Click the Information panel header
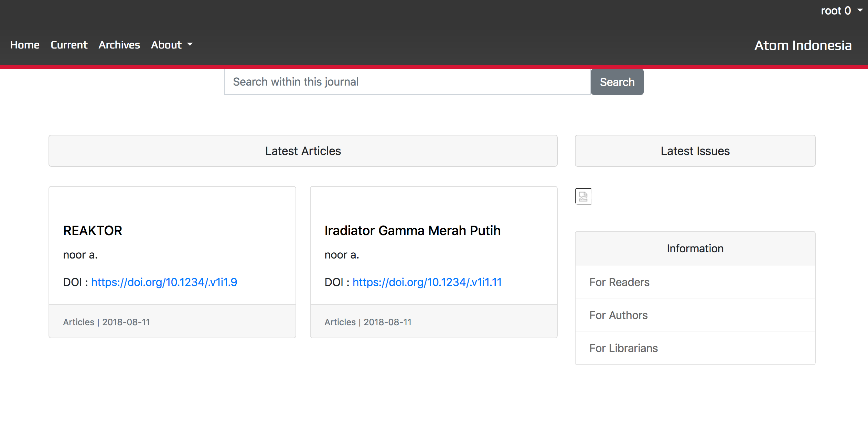The image size is (868, 439). coord(695,249)
